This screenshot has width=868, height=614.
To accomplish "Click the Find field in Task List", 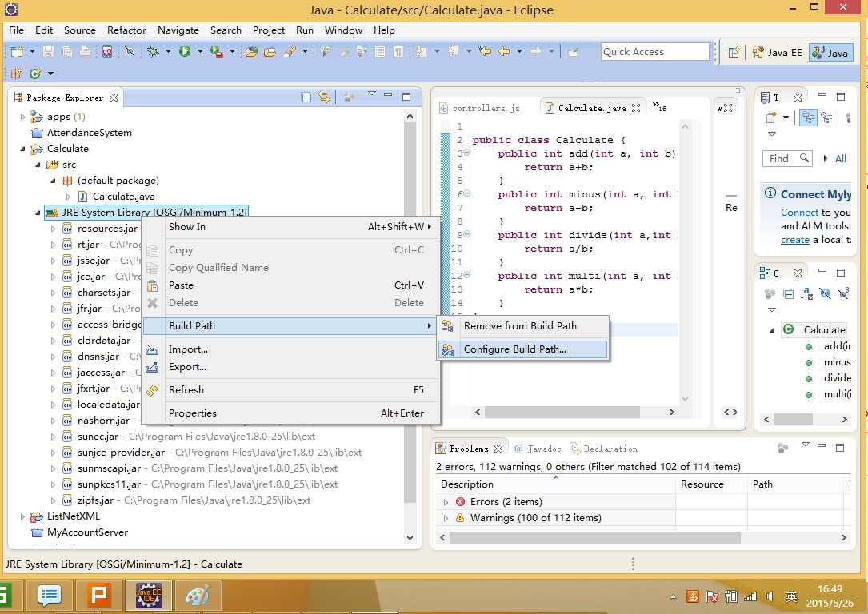I will point(787,159).
